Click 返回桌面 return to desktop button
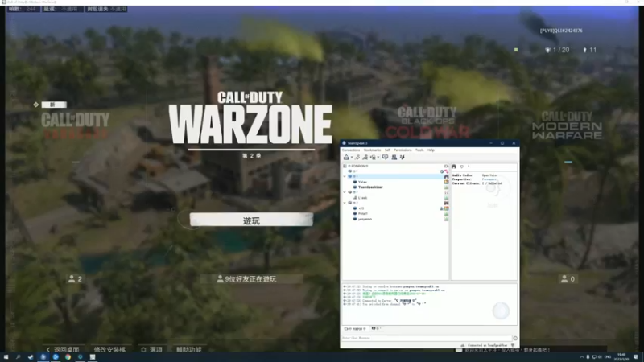The height and width of the screenshot is (362, 644). click(63, 349)
